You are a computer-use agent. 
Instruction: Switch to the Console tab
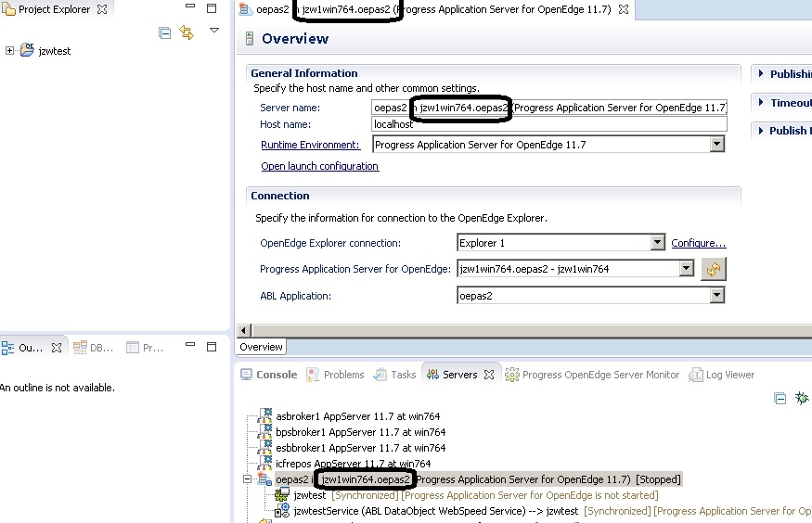tap(269, 375)
